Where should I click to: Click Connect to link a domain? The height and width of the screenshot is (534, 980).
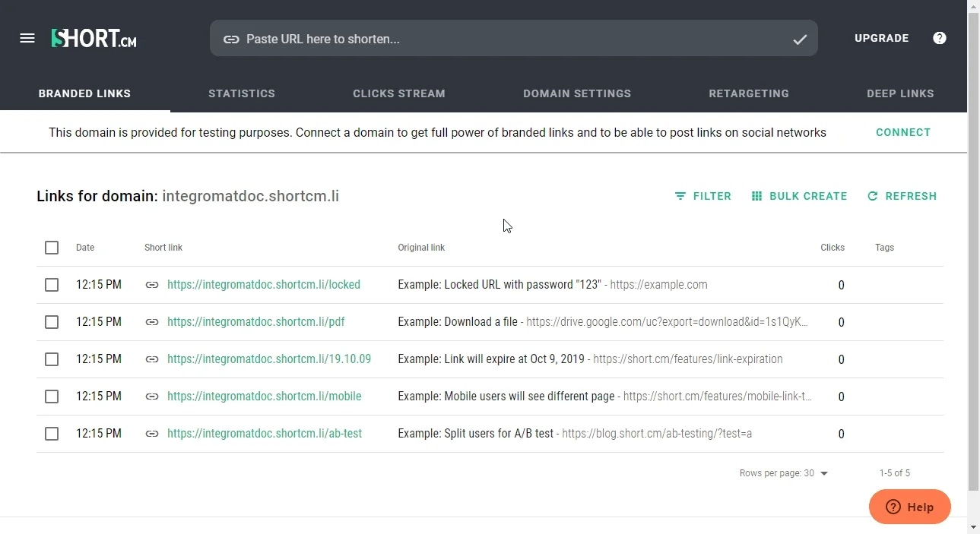click(903, 132)
